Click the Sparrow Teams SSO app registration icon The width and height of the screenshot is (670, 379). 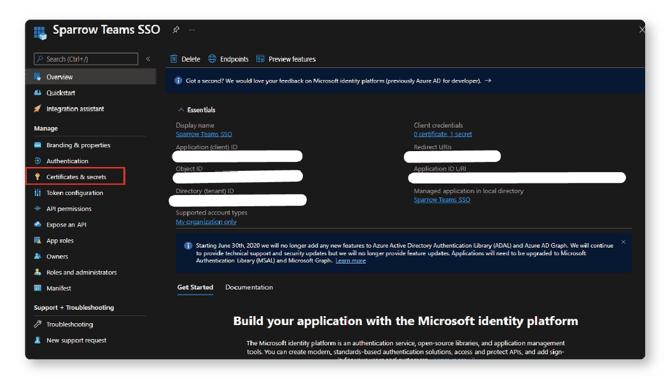40,33
